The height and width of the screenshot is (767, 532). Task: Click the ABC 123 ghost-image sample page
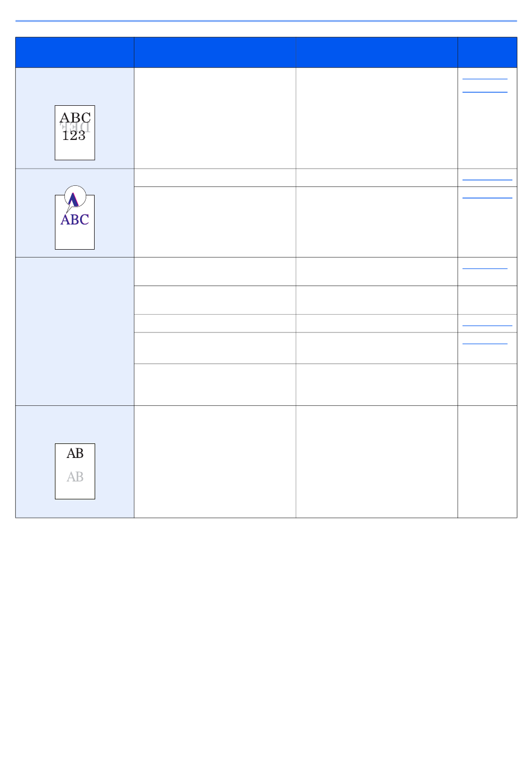74,133
